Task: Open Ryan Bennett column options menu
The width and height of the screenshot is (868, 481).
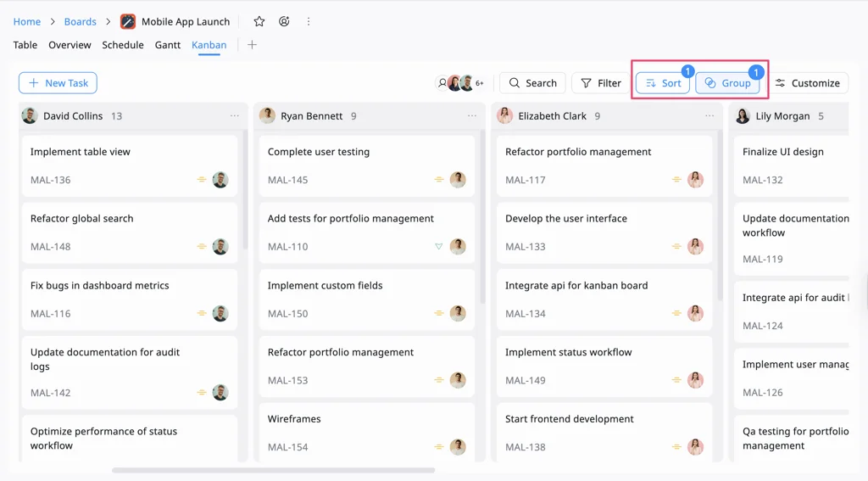Action: coord(472,116)
